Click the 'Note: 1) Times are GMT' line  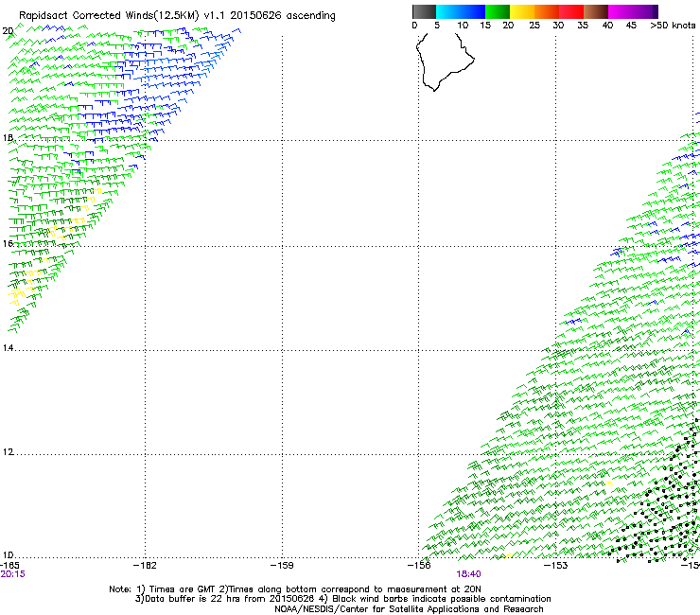tap(294, 589)
